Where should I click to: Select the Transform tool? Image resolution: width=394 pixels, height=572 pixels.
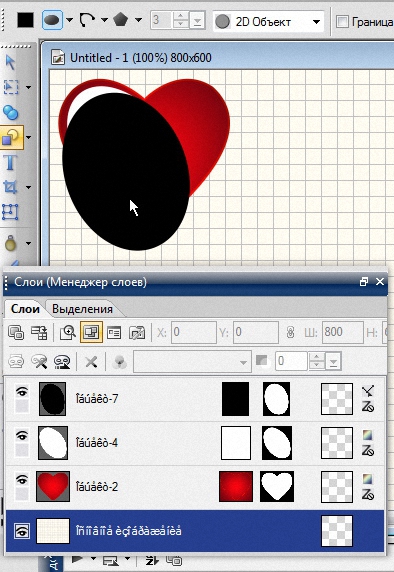[x=10, y=212]
